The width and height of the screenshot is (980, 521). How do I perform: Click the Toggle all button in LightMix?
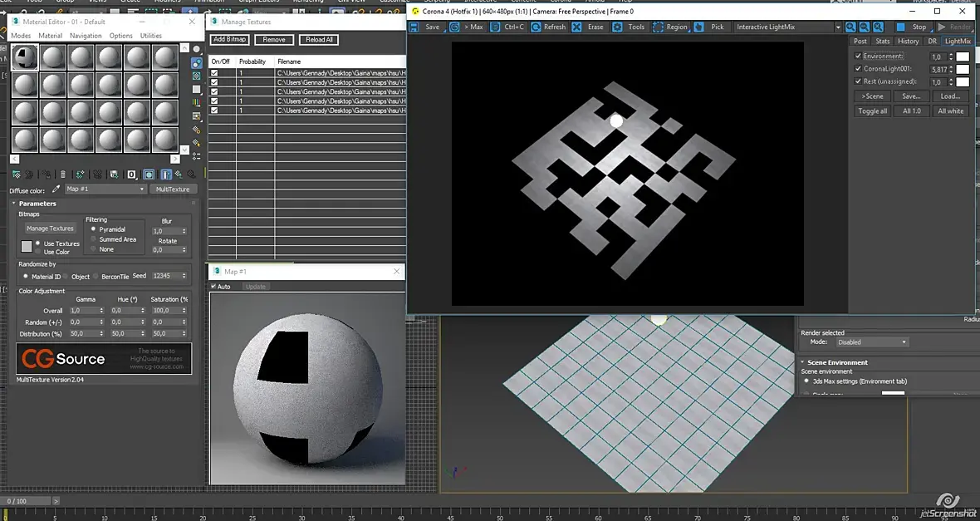tap(872, 111)
